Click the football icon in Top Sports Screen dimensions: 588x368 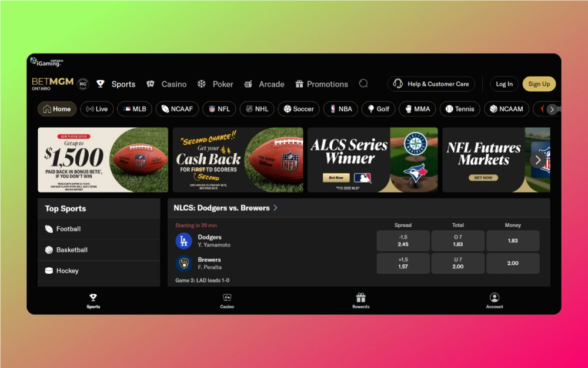tap(49, 229)
